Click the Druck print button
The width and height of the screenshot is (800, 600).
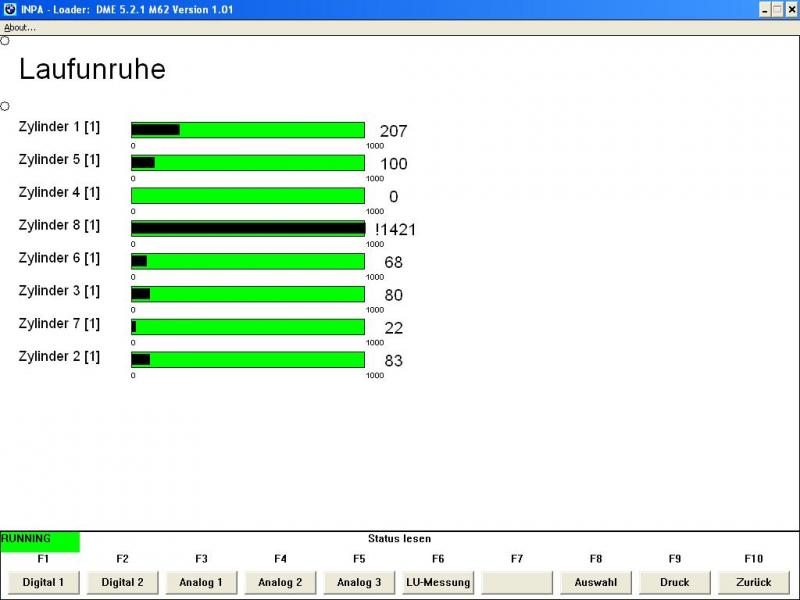(x=675, y=582)
